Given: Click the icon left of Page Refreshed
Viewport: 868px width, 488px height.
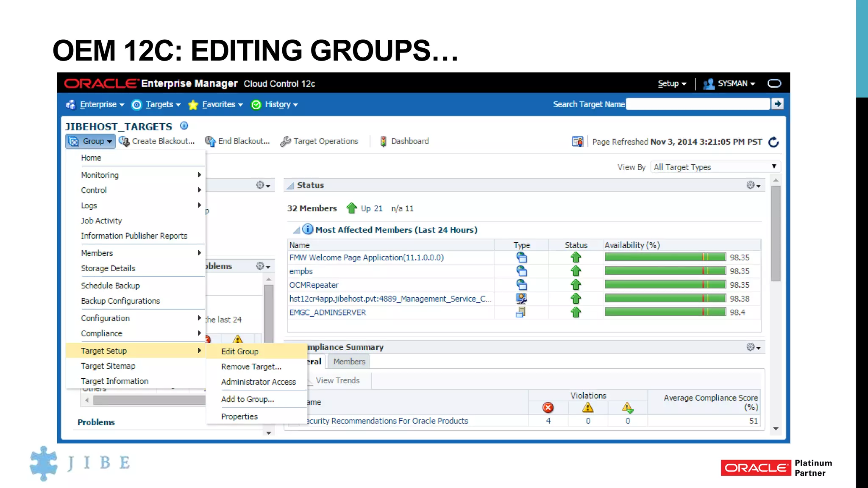Looking at the screenshot, I should pyautogui.click(x=577, y=141).
